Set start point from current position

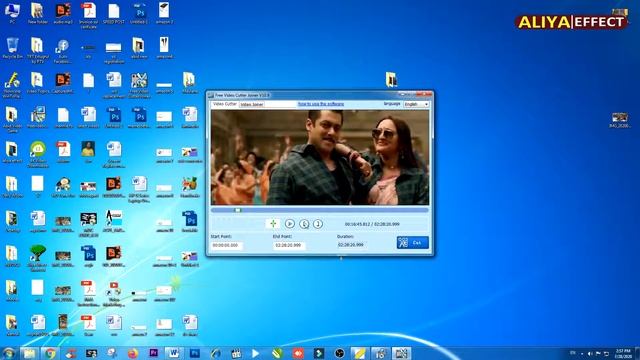point(304,224)
